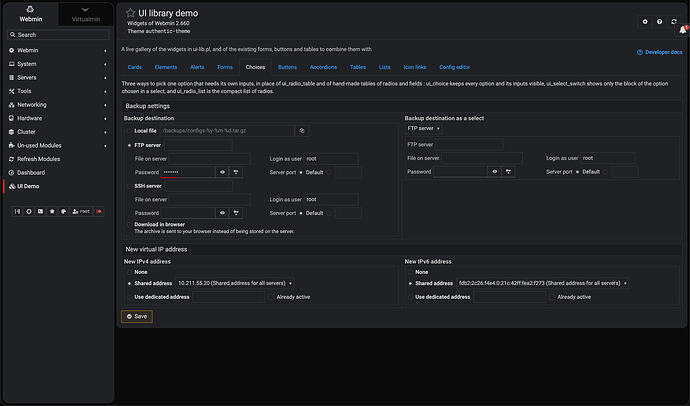690x406 pixels.
Task: Show password in Backup destination as a select
Action: 495,172
